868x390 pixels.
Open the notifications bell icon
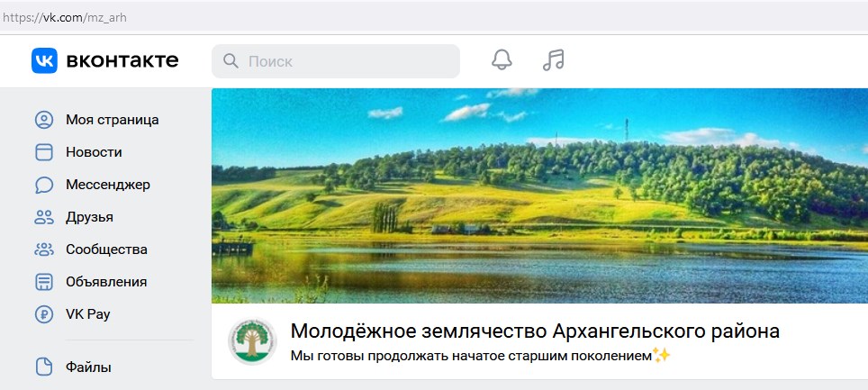tap(502, 59)
